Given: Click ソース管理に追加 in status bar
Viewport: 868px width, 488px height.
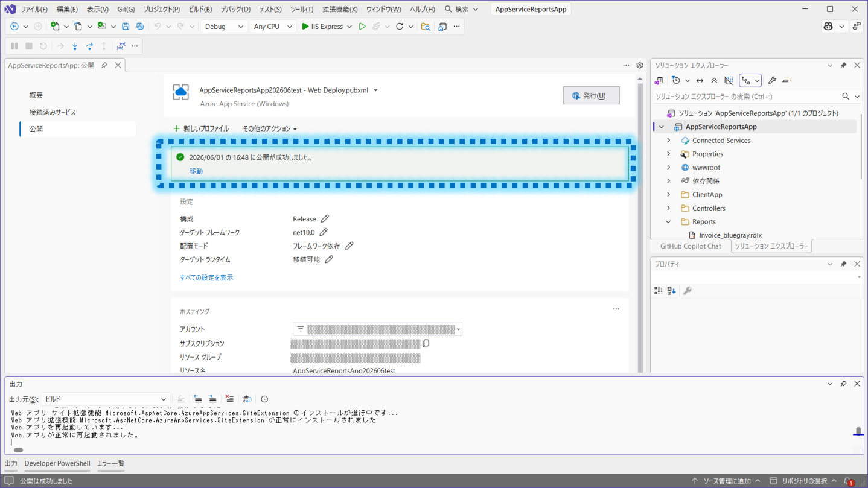Looking at the screenshot, I should click(x=726, y=481).
